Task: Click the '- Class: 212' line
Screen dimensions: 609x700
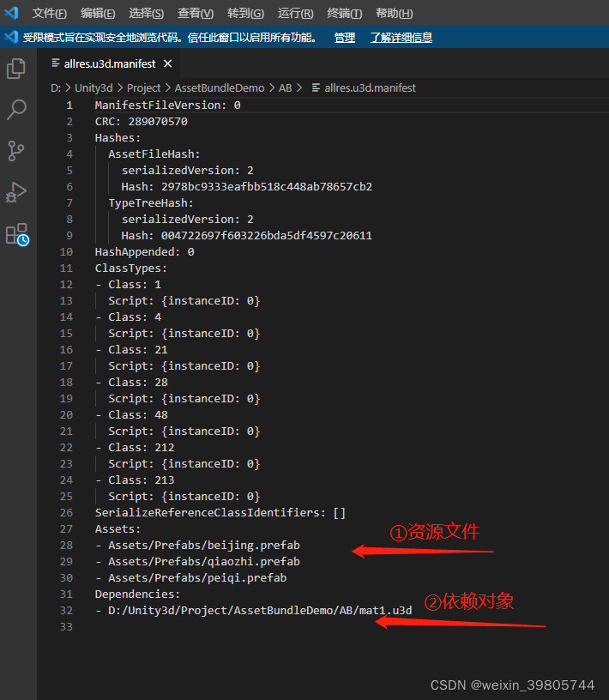Action: point(135,447)
